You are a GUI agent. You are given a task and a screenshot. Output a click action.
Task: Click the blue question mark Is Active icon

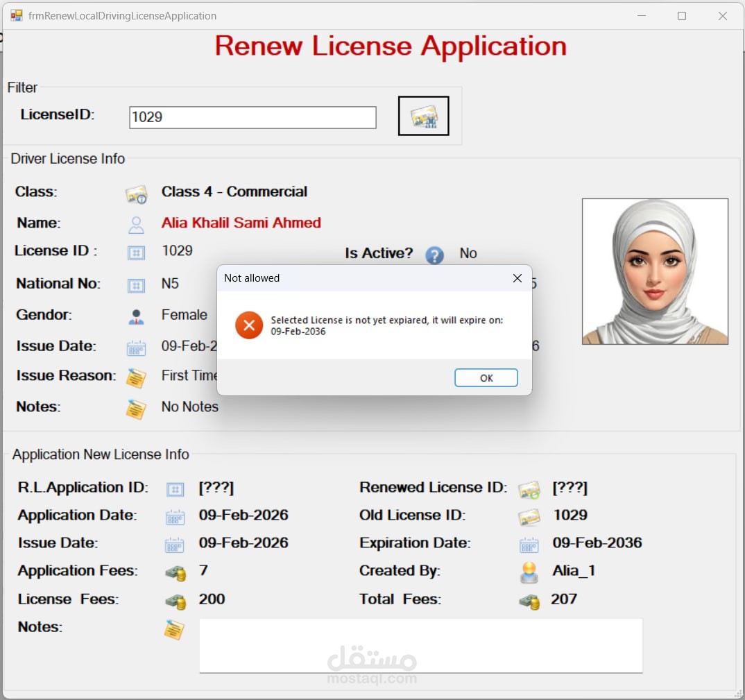click(434, 255)
